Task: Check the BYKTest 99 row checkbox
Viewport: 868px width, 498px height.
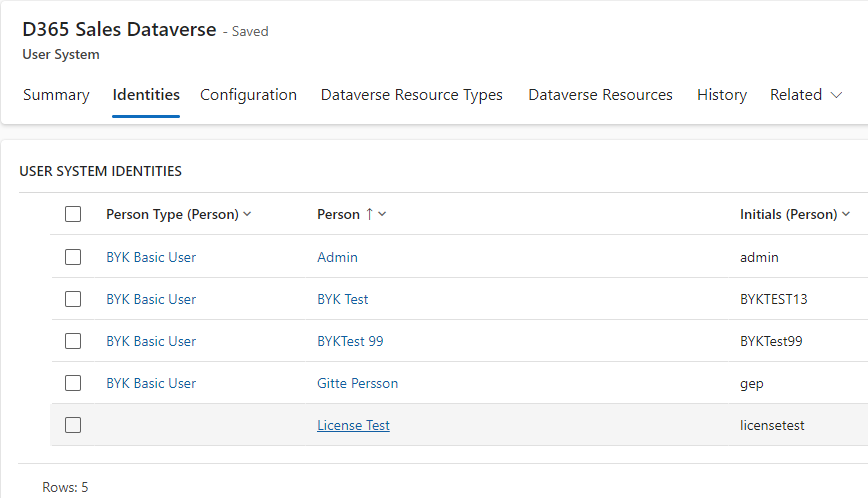Action: pyautogui.click(x=73, y=341)
